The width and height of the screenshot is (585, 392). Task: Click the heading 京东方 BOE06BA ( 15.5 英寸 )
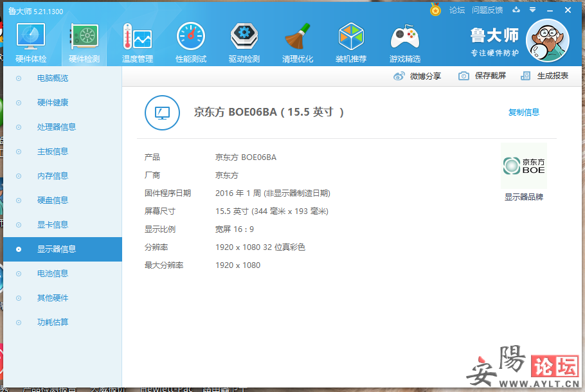click(269, 112)
